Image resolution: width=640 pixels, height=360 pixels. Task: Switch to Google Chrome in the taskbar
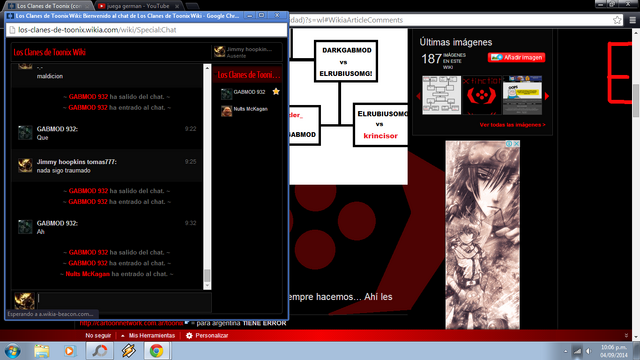coord(156,351)
